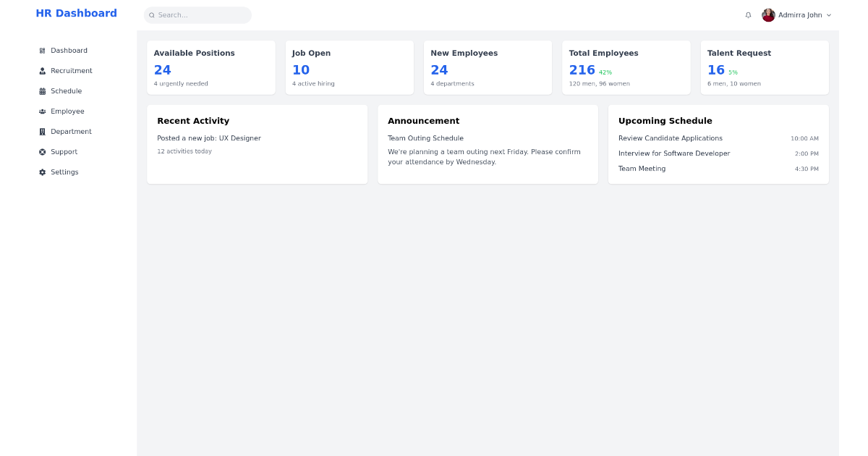The image size is (868, 456).
Task: Open the Dashboard sidebar icon
Action: [x=42, y=50]
